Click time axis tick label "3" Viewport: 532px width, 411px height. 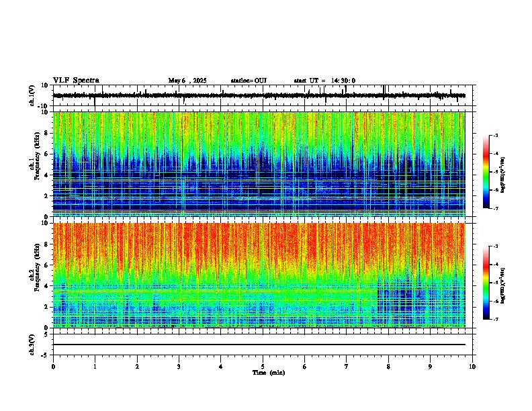(x=179, y=367)
